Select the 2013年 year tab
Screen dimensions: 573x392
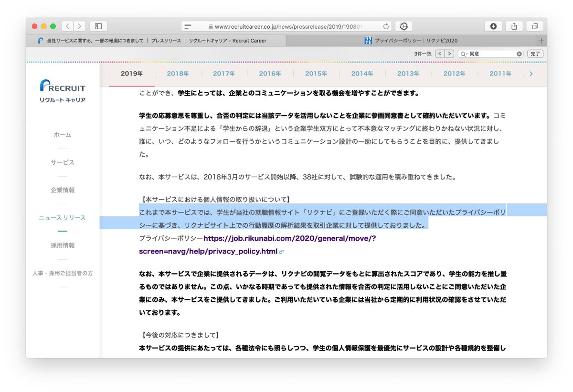(408, 74)
